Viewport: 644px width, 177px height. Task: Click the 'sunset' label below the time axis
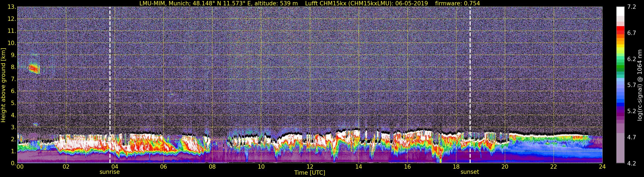click(x=470, y=172)
